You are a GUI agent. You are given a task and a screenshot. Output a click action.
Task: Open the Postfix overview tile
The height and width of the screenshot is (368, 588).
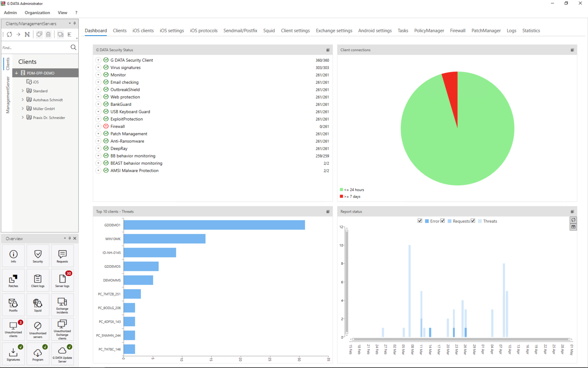(x=13, y=305)
